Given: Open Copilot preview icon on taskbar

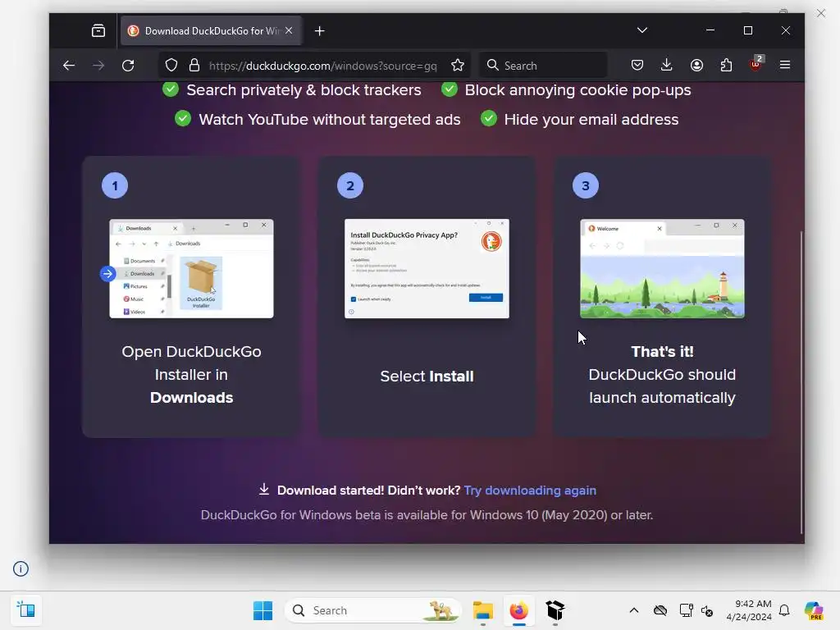Looking at the screenshot, I should coord(815,610).
